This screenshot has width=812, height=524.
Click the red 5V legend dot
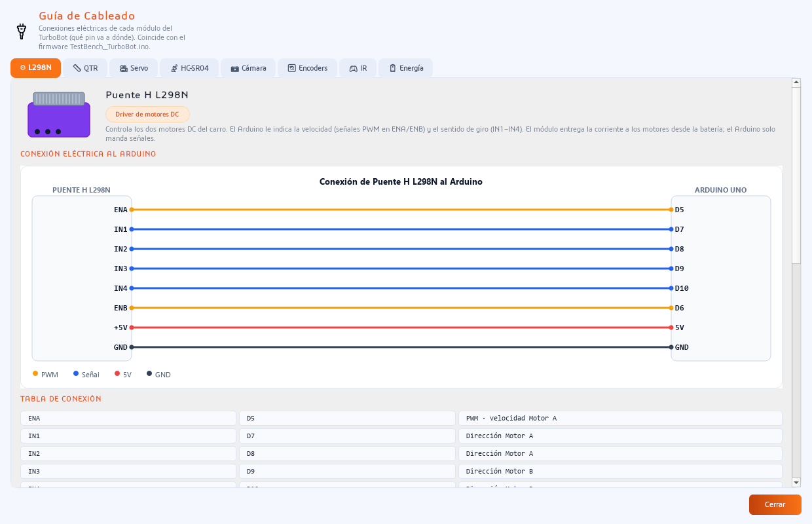tap(117, 373)
